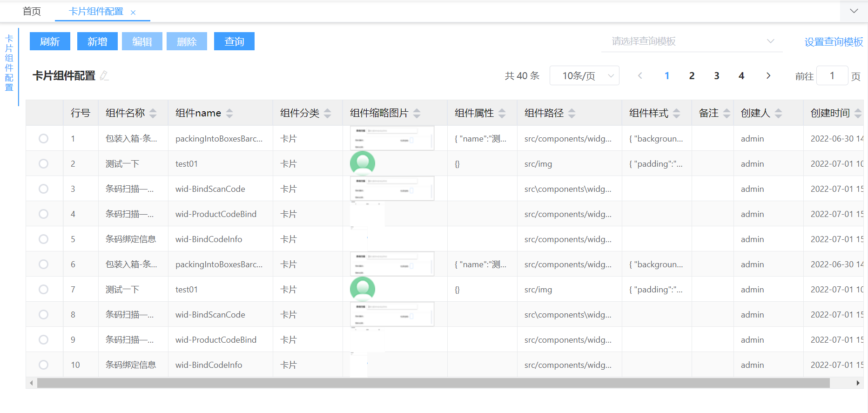This screenshot has height=413, width=868.
Task: Open avatar thumbnail in row 7
Action: (363, 289)
